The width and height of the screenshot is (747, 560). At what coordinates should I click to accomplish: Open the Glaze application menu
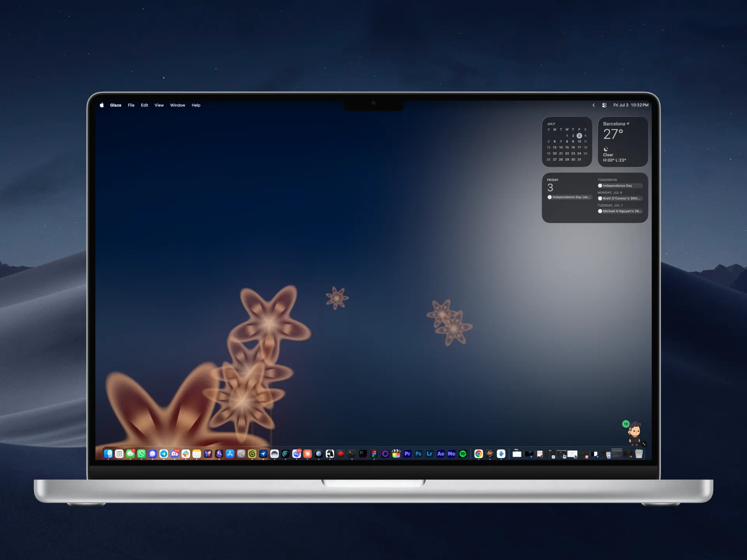(116, 105)
